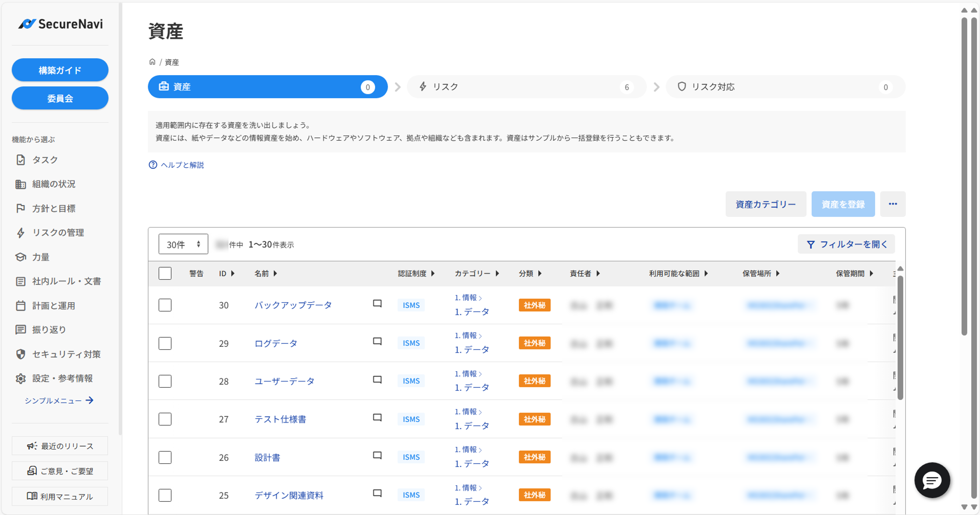The image size is (980, 515).
Task: Open the フィルターを開く button
Action: point(846,244)
